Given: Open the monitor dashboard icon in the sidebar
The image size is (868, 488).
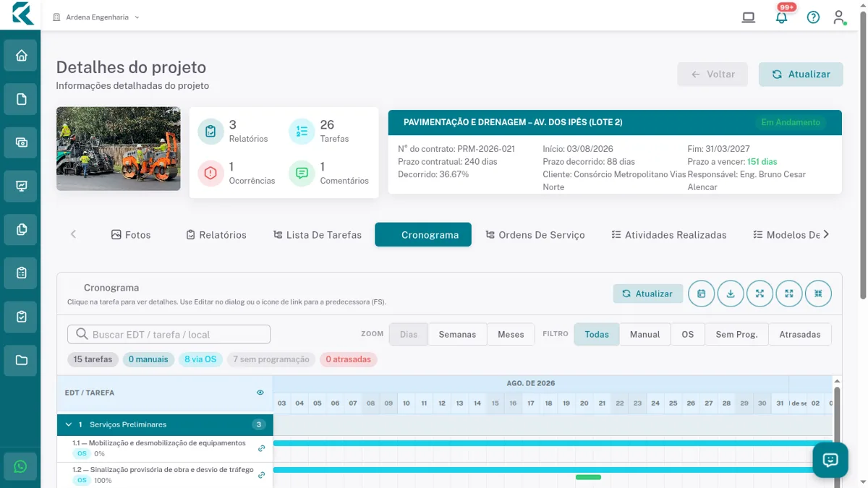Looking at the screenshot, I should [21, 186].
